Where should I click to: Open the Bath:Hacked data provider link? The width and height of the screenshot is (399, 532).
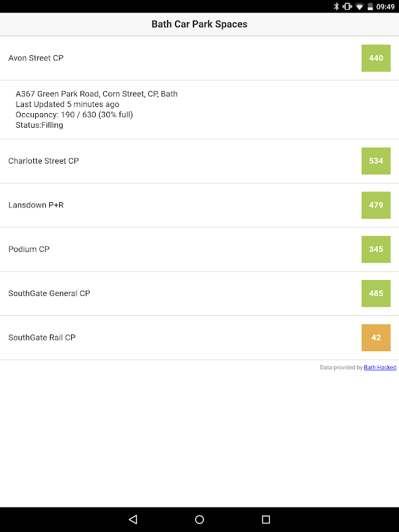click(380, 368)
